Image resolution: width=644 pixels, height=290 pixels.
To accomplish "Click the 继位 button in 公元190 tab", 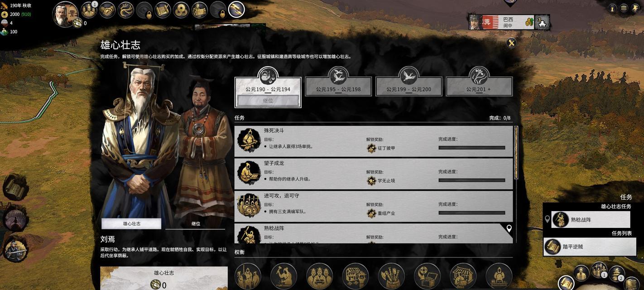I will pyautogui.click(x=268, y=101).
